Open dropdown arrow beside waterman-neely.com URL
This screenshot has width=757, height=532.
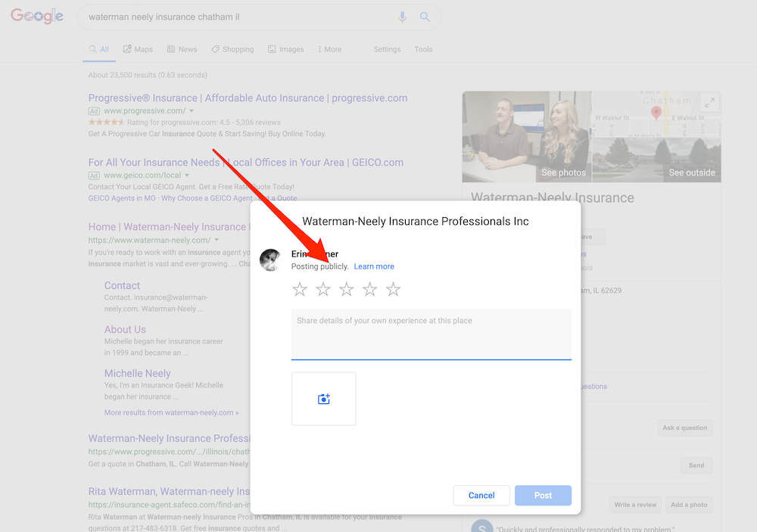click(217, 240)
